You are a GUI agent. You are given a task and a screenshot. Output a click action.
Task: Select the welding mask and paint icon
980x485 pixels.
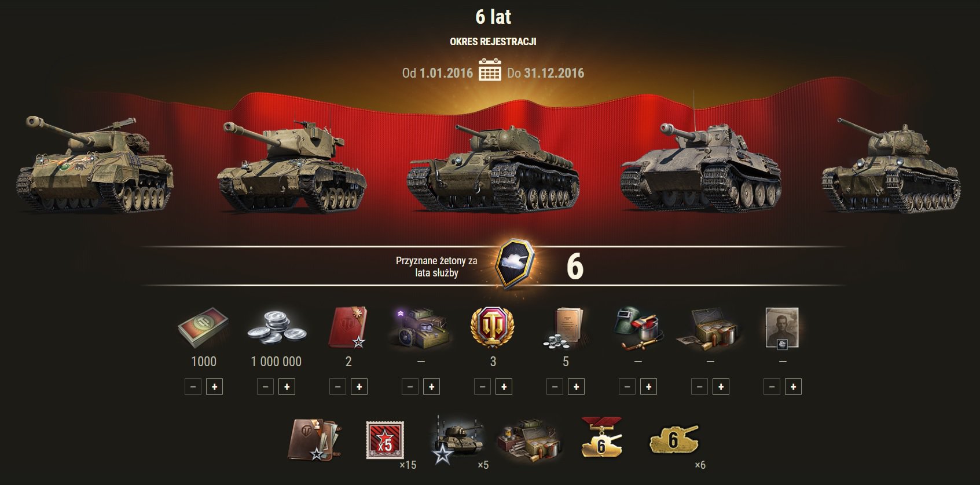tap(638, 329)
